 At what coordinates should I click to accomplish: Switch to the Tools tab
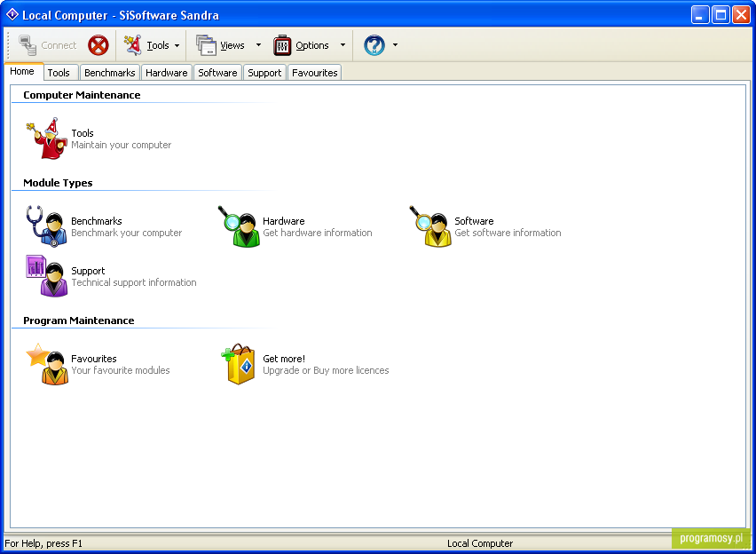59,73
